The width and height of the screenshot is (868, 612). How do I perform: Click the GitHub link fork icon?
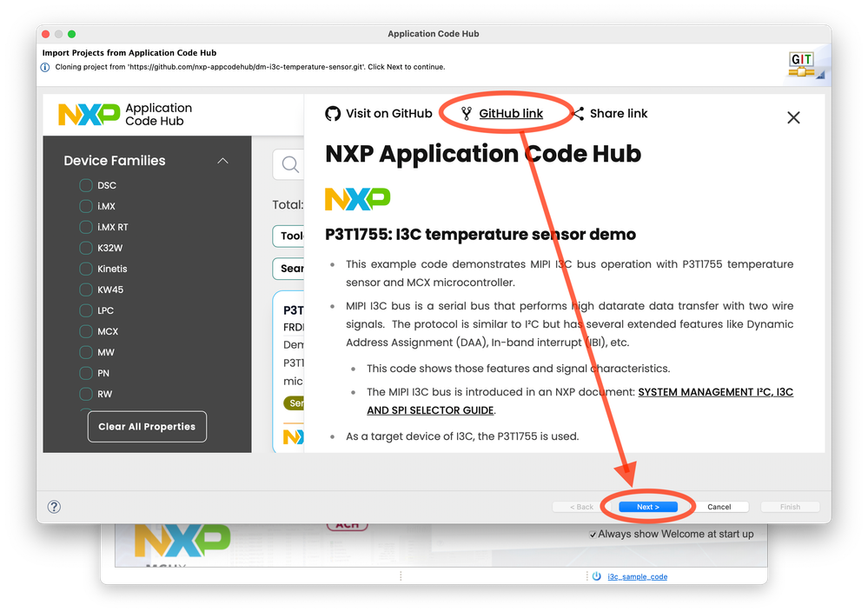tap(467, 114)
